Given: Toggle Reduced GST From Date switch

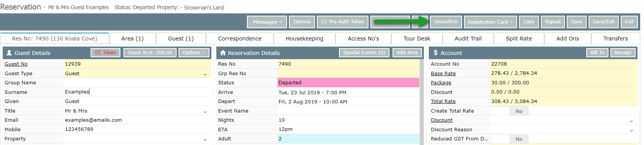Looking at the screenshot, I should coord(509,139).
